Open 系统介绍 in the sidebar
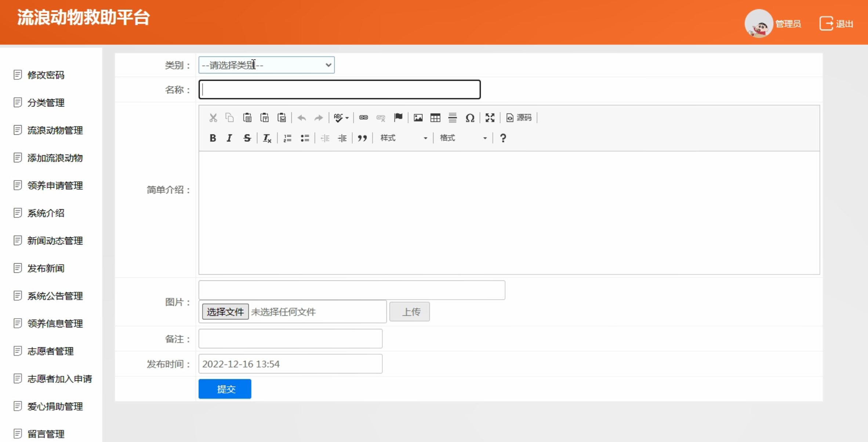Viewport: 868px width, 442px height. click(46, 213)
